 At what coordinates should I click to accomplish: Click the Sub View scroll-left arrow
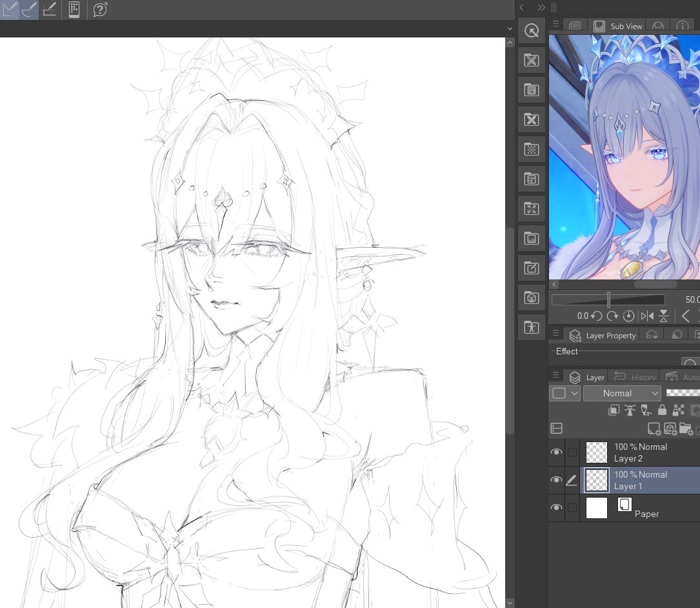click(554, 284)
